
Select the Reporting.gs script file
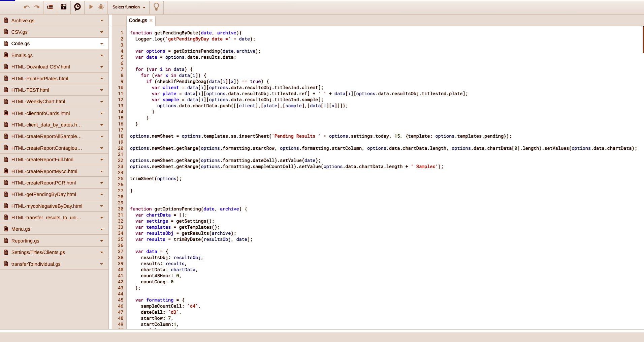point(25,241)
